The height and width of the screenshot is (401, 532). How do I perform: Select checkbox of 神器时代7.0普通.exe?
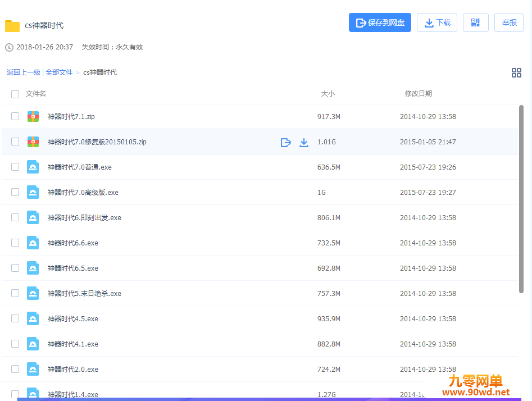click(x=15, y=167)
